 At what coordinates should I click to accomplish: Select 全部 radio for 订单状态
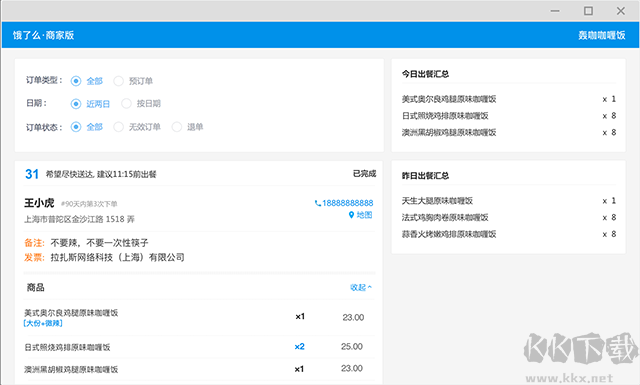click(x=76, y=127)
